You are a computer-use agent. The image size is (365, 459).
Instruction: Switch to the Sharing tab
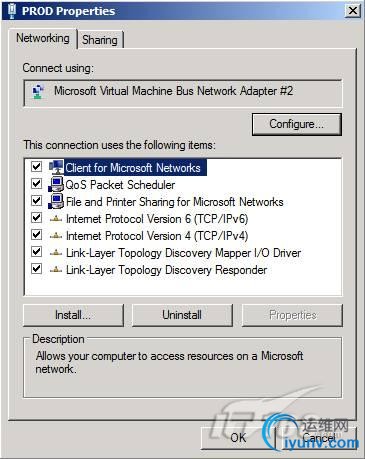point(100,40)
